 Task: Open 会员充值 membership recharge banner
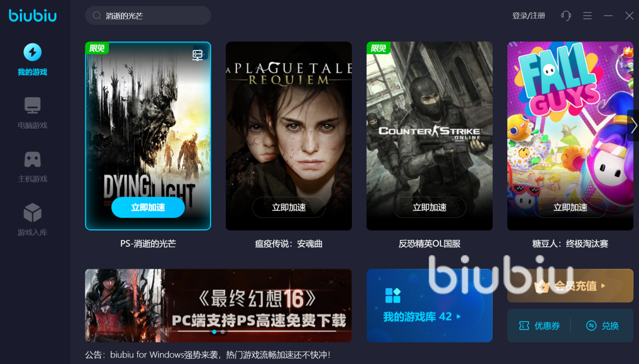[570, 286]
